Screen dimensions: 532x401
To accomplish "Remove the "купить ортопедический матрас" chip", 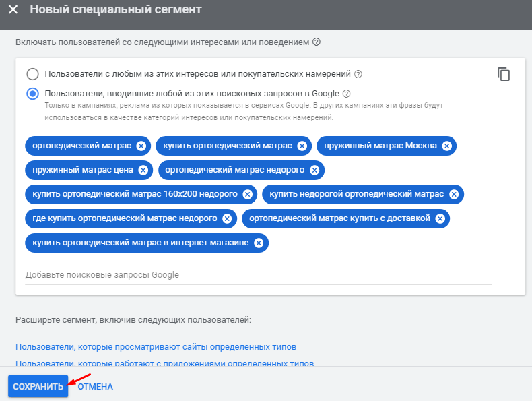I will point(302,146).
